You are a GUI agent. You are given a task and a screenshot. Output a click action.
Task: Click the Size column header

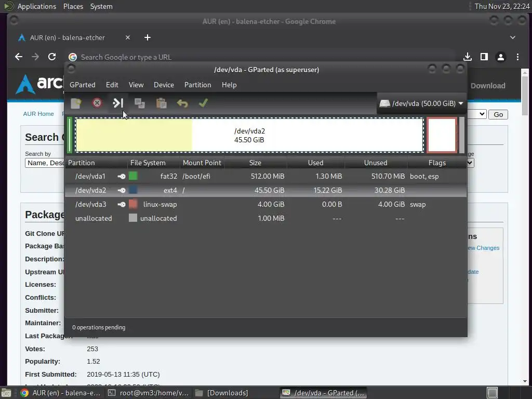(x=256, y=163)
